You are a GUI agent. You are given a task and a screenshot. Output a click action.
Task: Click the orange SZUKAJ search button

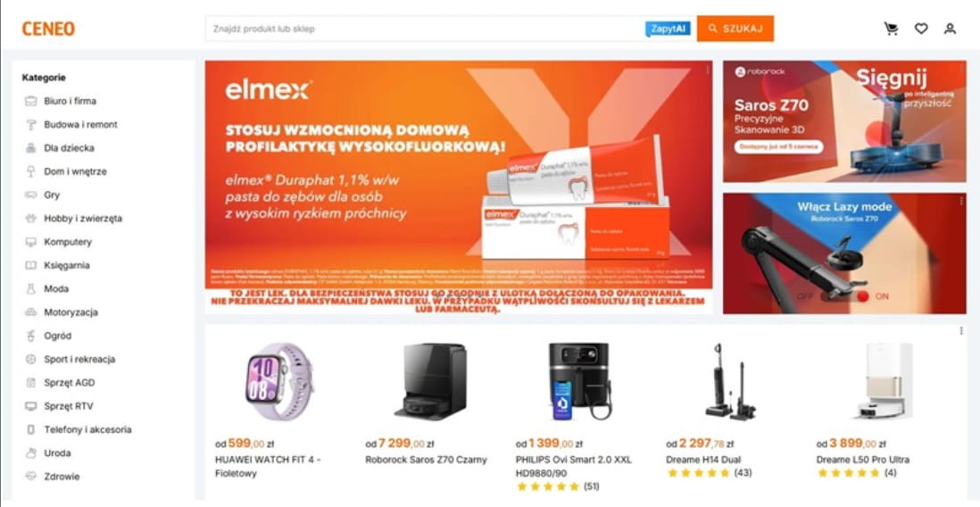[x=735, y=29]
